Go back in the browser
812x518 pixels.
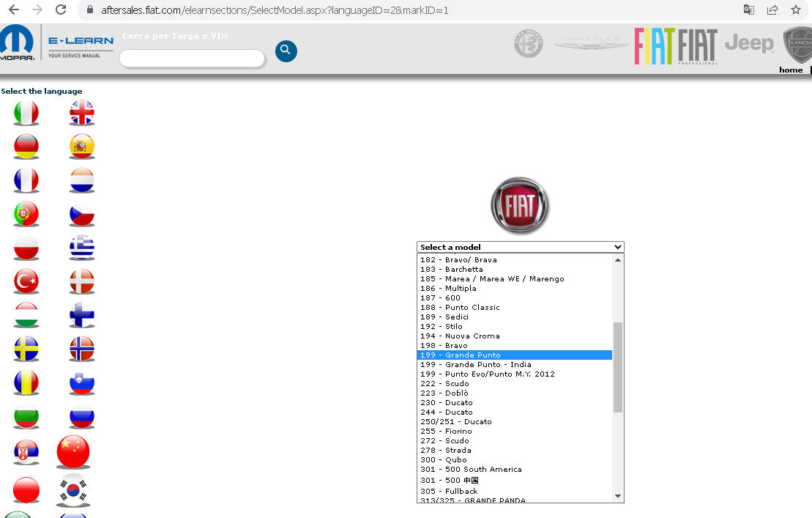tap(14, 10)
